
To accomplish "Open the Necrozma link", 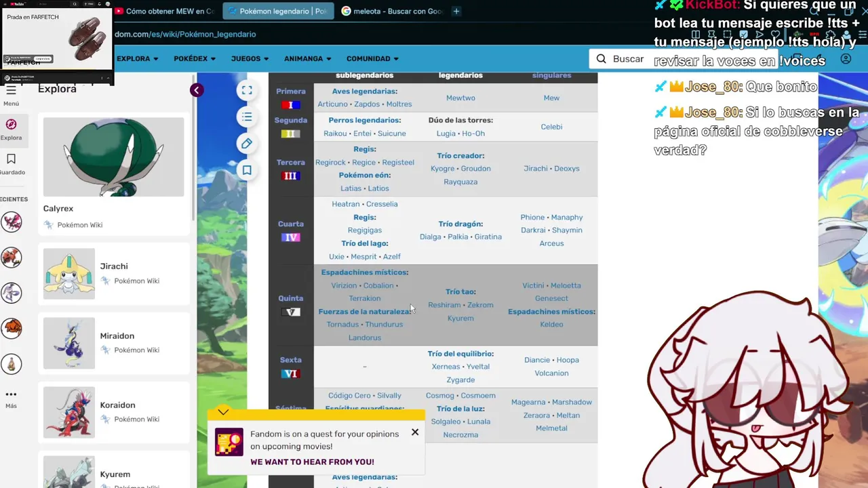I will (460, 434).
